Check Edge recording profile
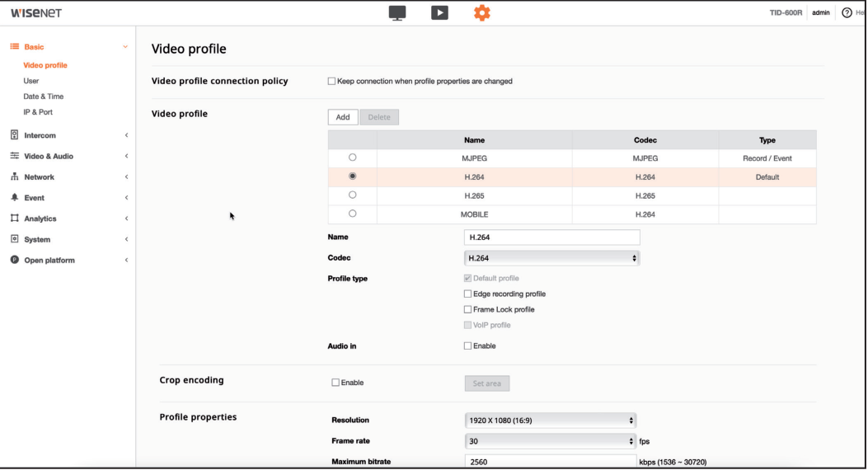The image size is (868, 470). click(x=467, y=294)
